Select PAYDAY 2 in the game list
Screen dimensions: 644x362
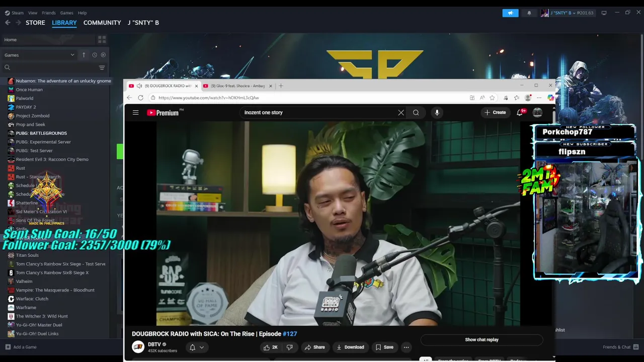(26, 107)
